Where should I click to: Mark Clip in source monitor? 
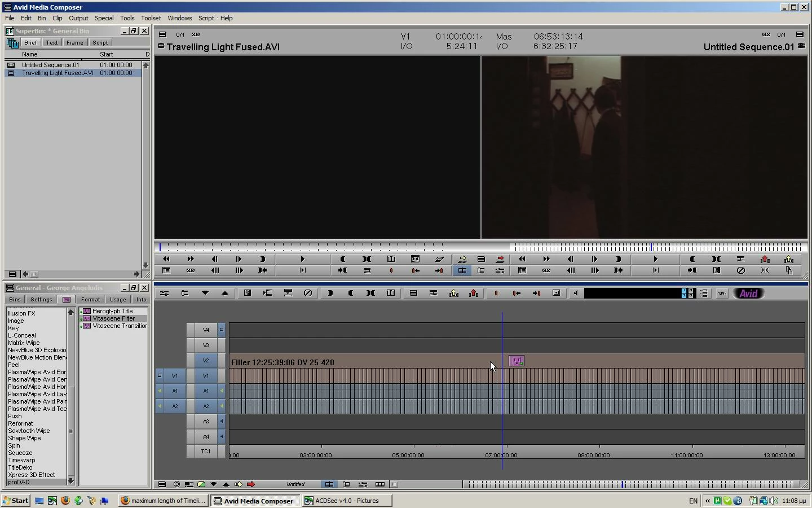(367, 259)
